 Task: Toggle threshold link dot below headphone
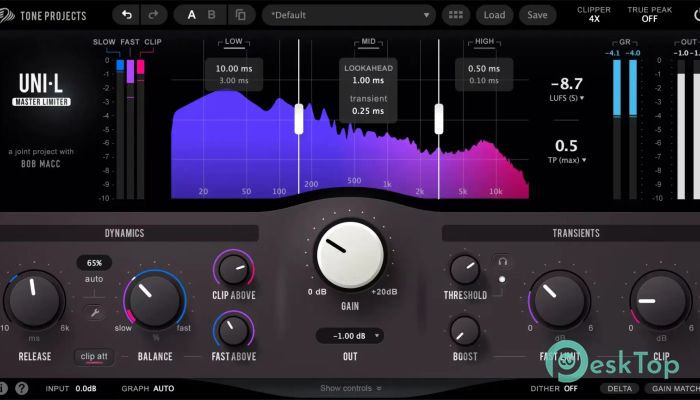pos(502,279)
